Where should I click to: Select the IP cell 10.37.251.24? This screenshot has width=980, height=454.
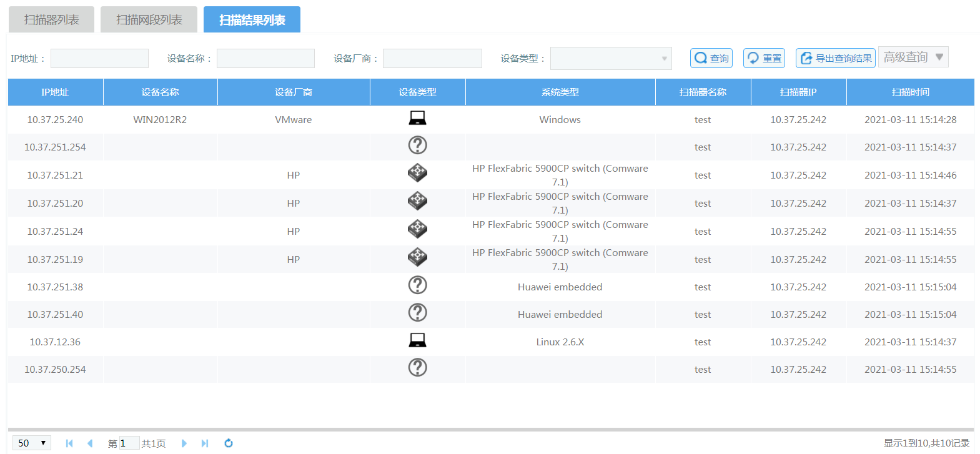[55, 232]
